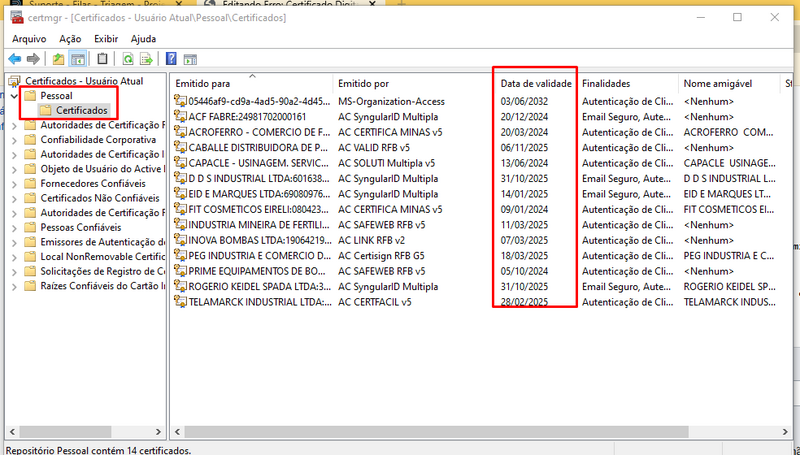Go up one level folder icon
800x455 pixels.
point(59,59)
